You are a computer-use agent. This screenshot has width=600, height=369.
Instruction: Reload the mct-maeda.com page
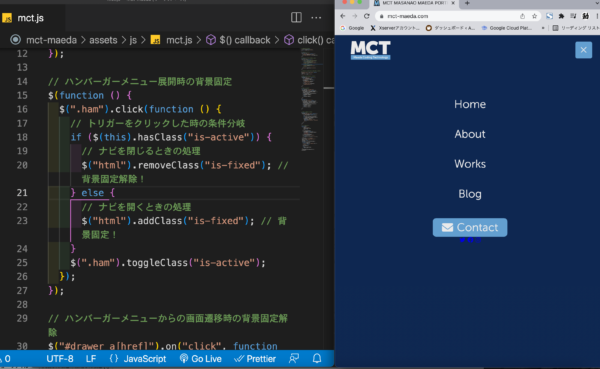367,16
